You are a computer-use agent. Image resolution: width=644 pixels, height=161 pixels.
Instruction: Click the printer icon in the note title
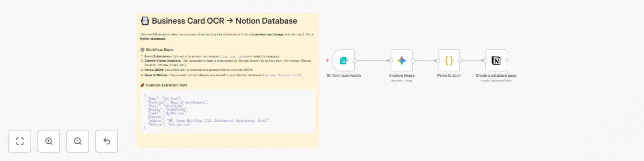pos(145,21)
